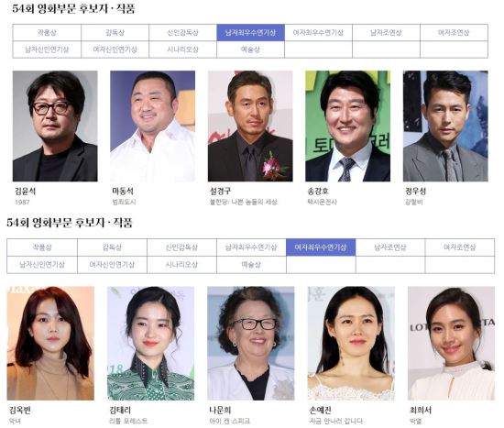Open the 시나리오상 tab in the upper table
This screenshot has height=428, width=504.
click(182, 49)
